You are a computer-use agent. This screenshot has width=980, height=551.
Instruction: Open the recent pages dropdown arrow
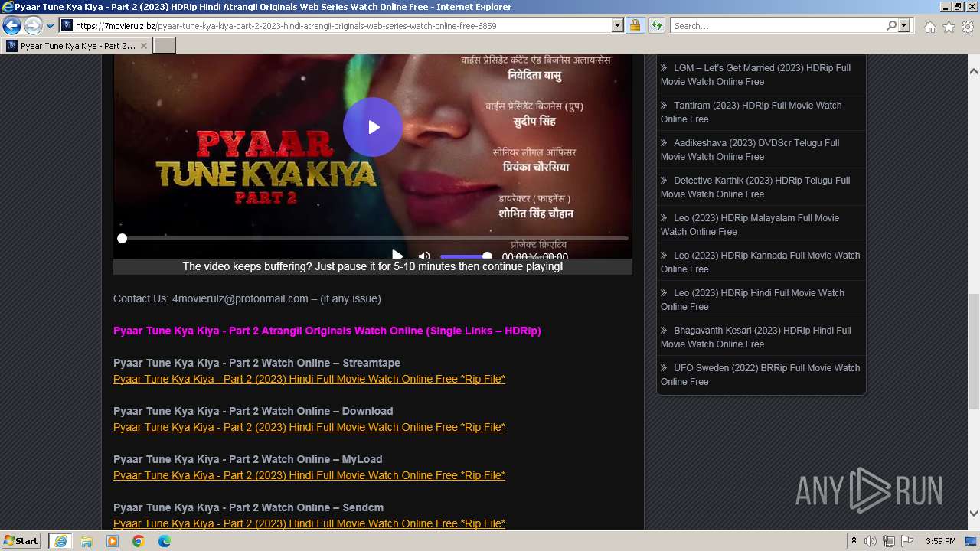coord(51,26)
